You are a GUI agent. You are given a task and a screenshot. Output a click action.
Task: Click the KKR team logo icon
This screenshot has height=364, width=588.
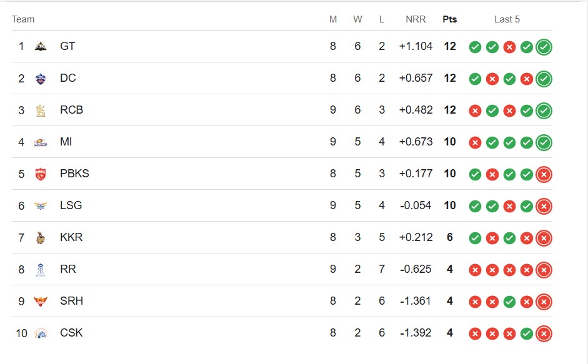tap(41, 238)
